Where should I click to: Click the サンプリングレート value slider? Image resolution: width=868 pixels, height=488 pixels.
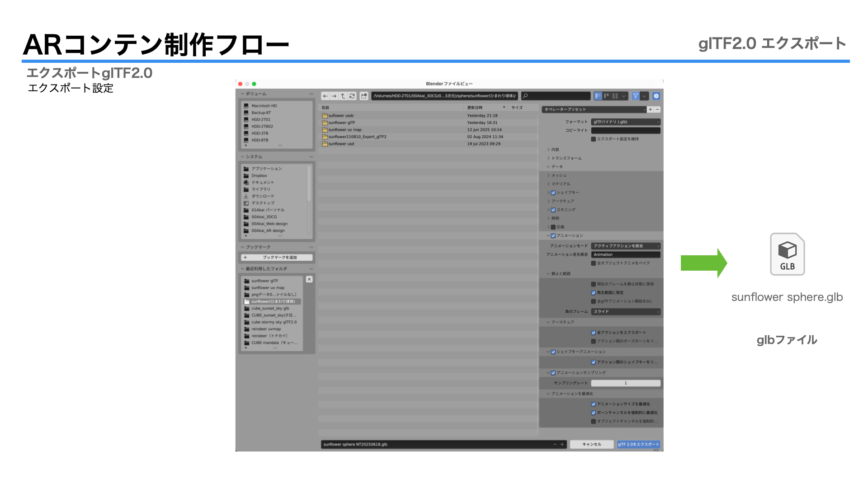pyautogui.click(x=626, y=383)
